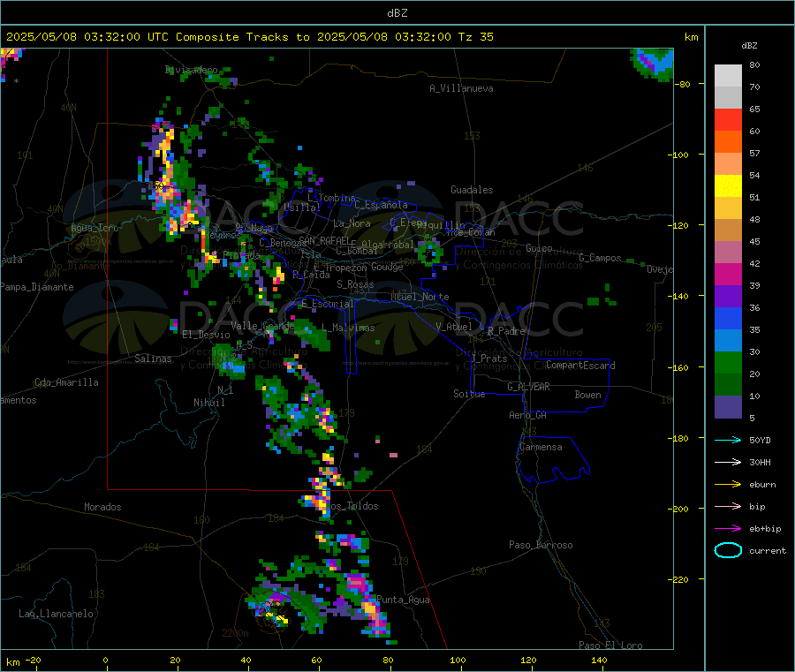The image size is (795, 672).
Task: Click the cyan 'current' ellipse legend icon
Action: pyautogui.click(x=728, y=550)
